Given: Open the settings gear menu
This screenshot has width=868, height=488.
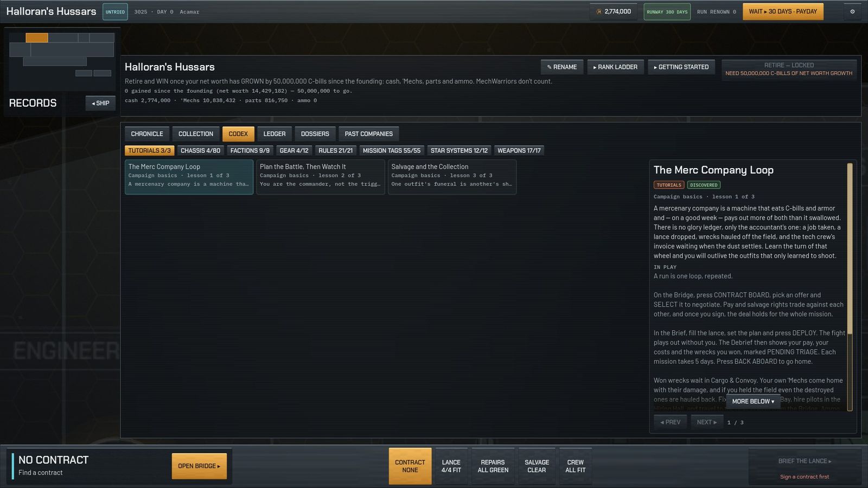Looking at the screenshot, I should click(852, 11).
